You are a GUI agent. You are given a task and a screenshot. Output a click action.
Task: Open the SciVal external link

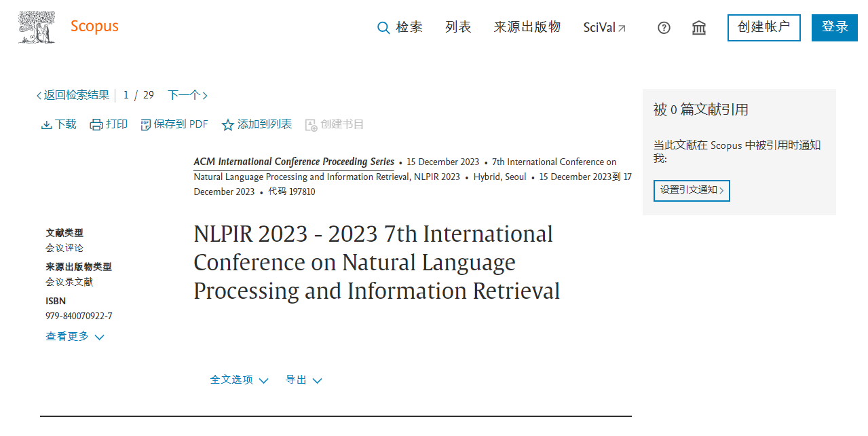[x=604, y=28]
